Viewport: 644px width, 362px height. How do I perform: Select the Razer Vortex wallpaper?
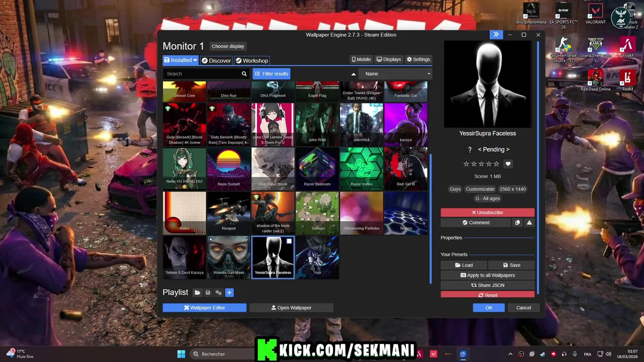(x=361, y=168)
